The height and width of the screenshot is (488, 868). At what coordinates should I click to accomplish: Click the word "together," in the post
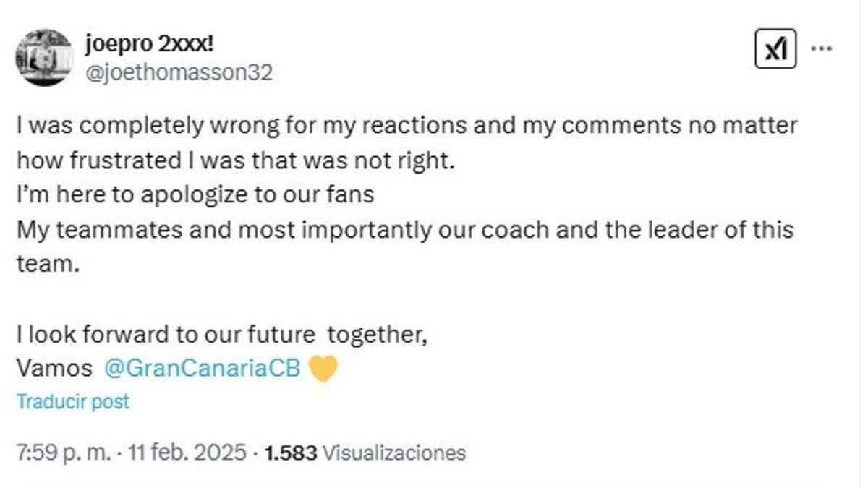377,335
